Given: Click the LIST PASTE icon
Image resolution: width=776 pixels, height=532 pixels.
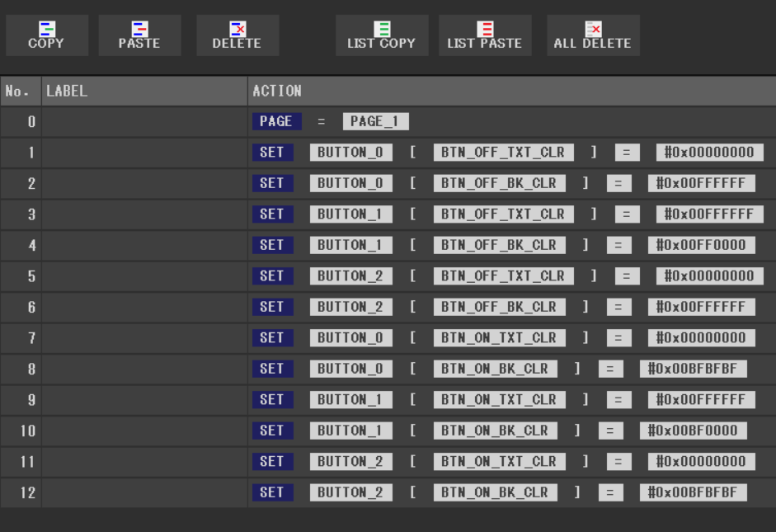Looking at the screenshot, I should point(484,35).
